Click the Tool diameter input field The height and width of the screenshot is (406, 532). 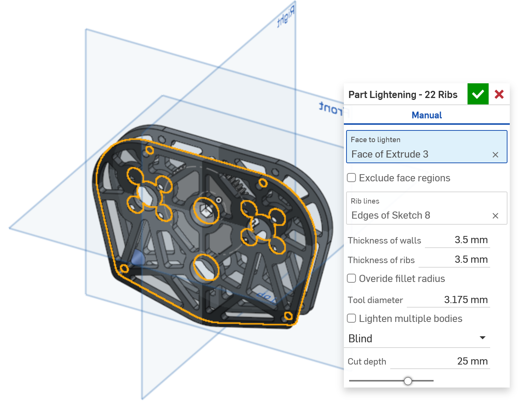click(449, 300)
